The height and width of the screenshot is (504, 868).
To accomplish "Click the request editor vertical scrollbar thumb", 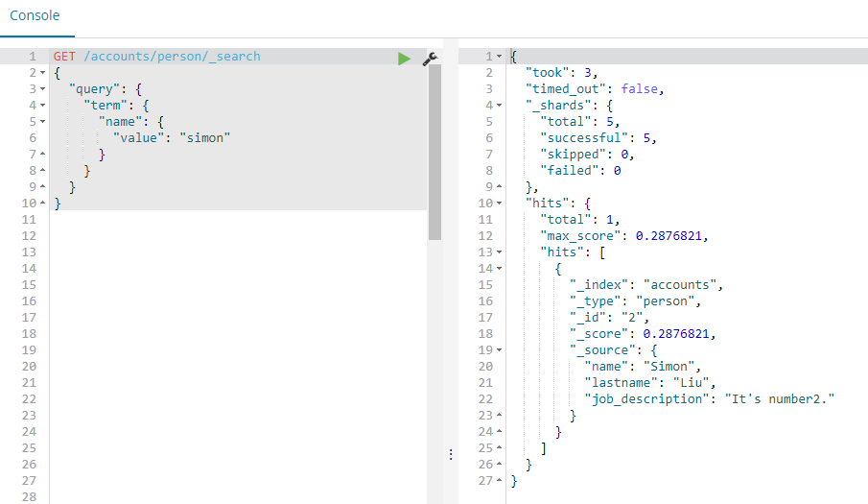I will coord(434,153).
